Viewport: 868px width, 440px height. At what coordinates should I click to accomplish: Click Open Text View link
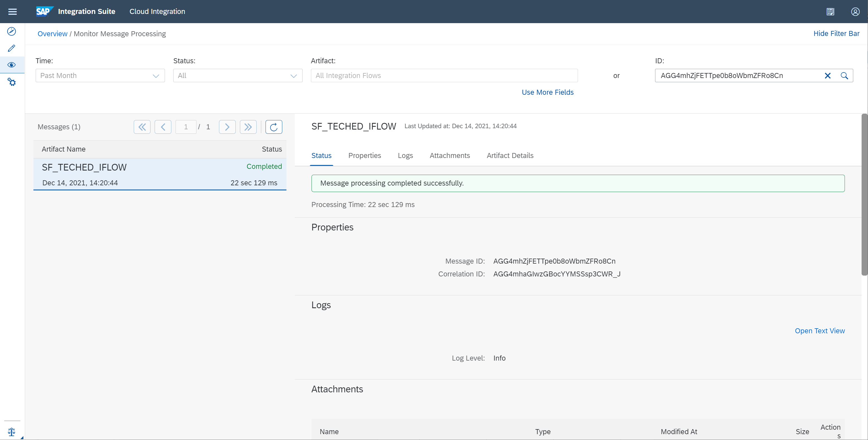[820, 331]
